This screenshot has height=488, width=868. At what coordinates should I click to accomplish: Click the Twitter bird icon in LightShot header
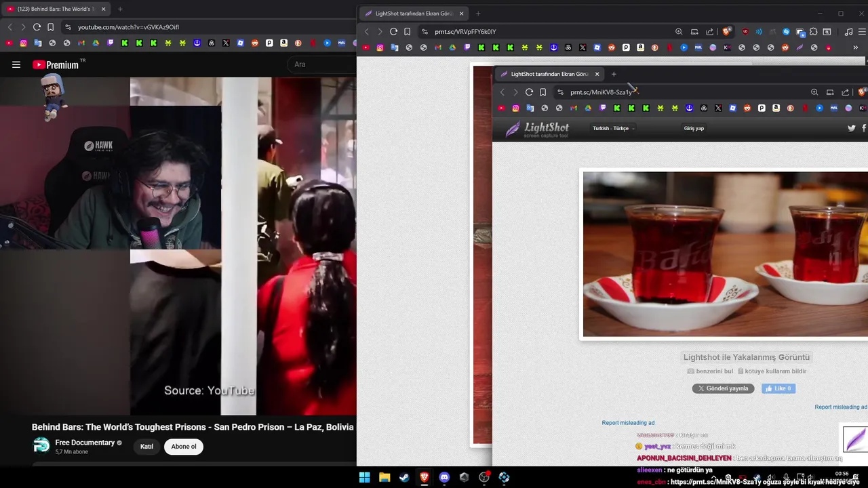[x=852, y=128]
